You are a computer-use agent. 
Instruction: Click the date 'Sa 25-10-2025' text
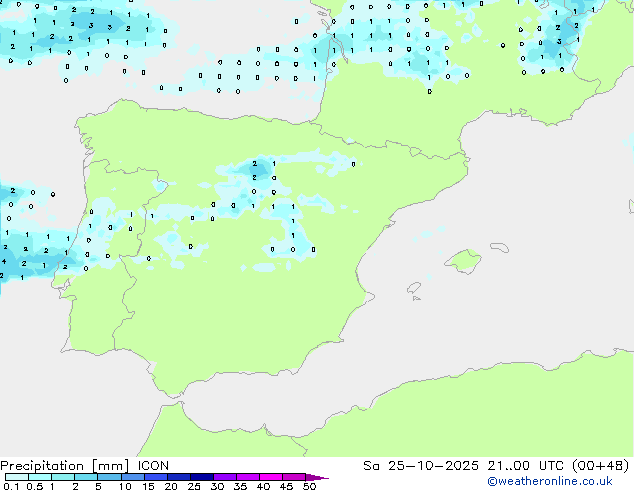[x=421, y=466]
